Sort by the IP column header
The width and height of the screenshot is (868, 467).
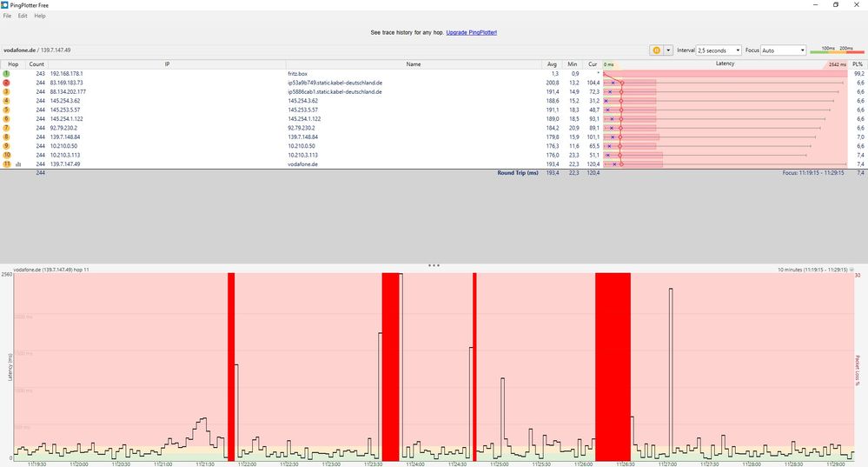click(167, 64)
